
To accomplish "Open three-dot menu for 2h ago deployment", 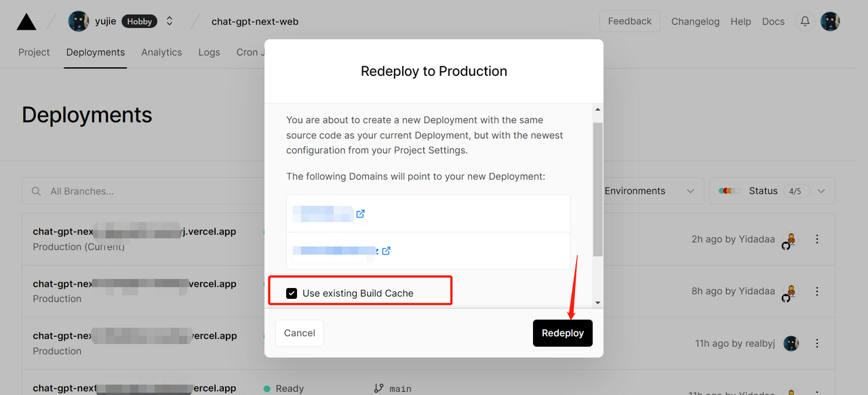I will (x=817, y=239).
